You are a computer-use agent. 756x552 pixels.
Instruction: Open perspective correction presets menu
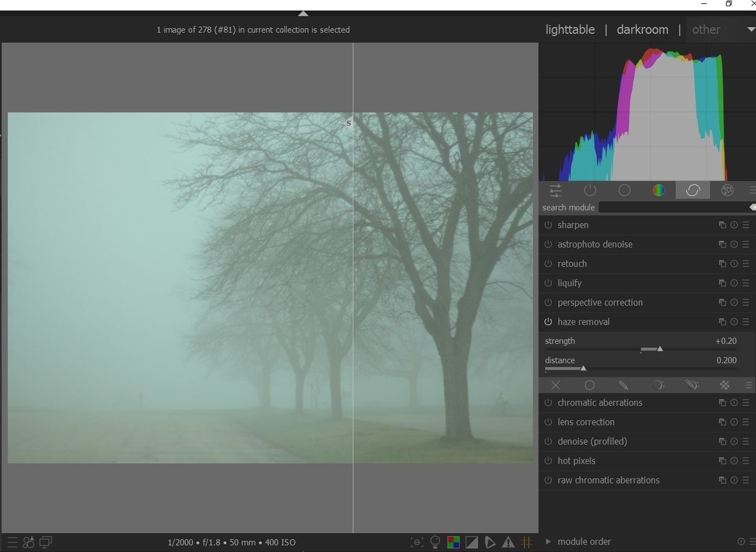click(x=746, y=302)
